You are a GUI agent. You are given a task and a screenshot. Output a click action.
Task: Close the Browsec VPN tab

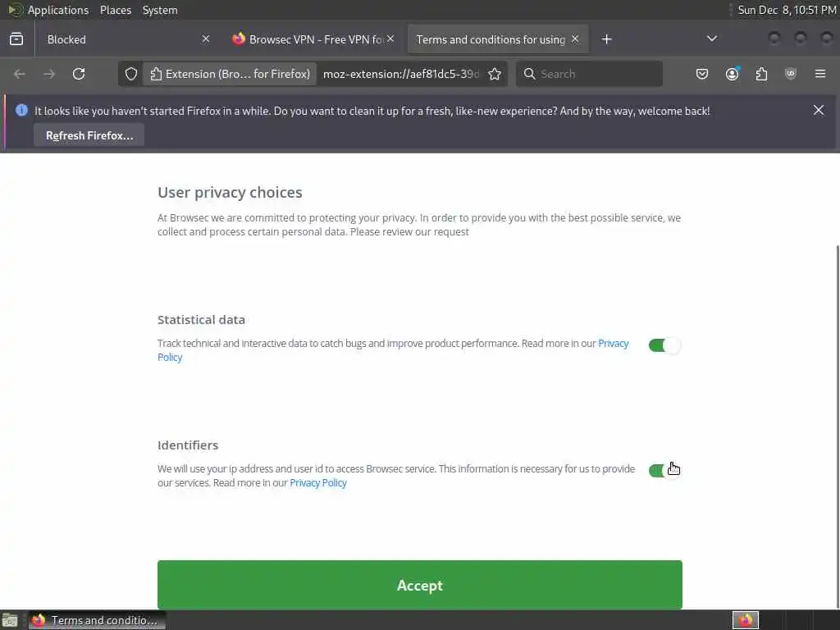point(390,39)
